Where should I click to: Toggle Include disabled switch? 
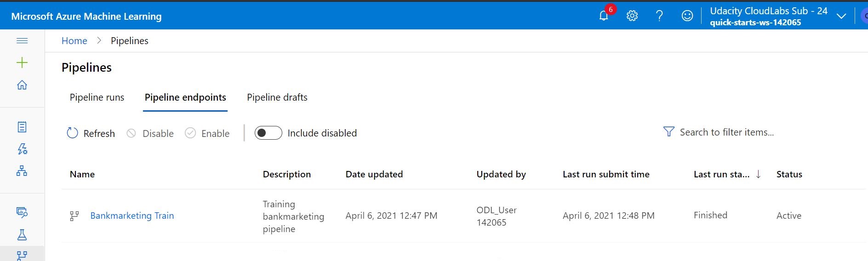click(268, 133)
